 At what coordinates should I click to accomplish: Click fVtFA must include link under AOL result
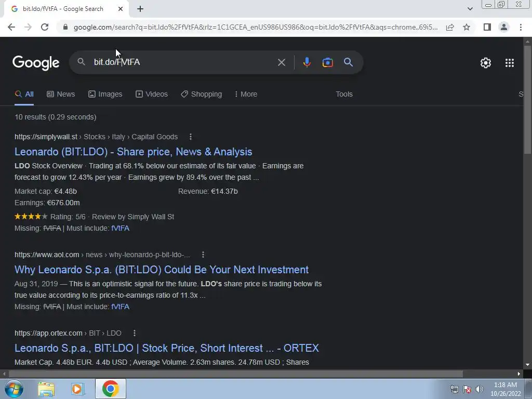pos(120,307)
